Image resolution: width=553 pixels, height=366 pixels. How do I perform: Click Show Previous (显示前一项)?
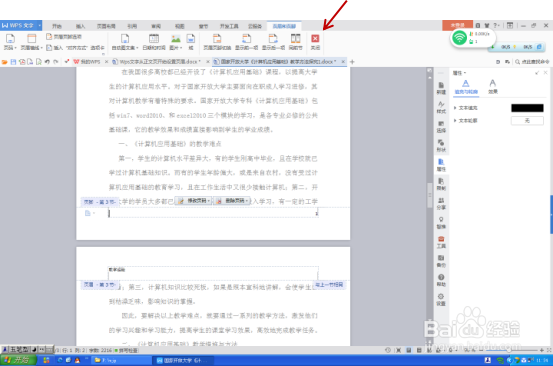(x=247, y=42)
